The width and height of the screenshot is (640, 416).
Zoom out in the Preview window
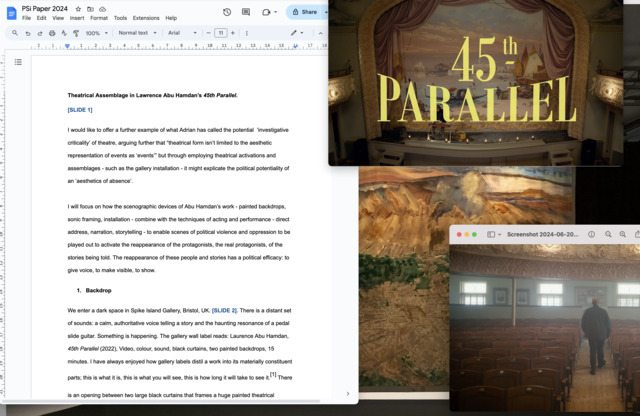coord(608,234)
